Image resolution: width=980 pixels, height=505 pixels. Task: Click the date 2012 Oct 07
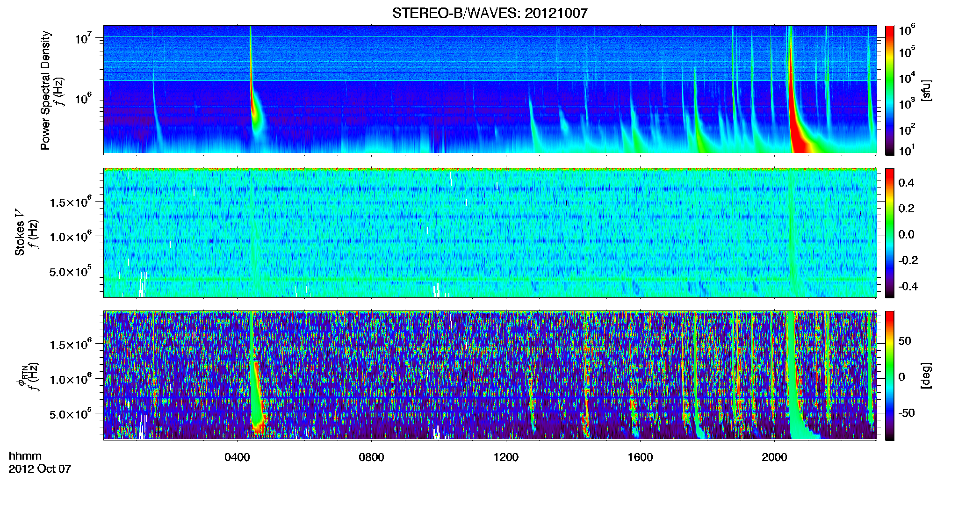pos(40,469)
